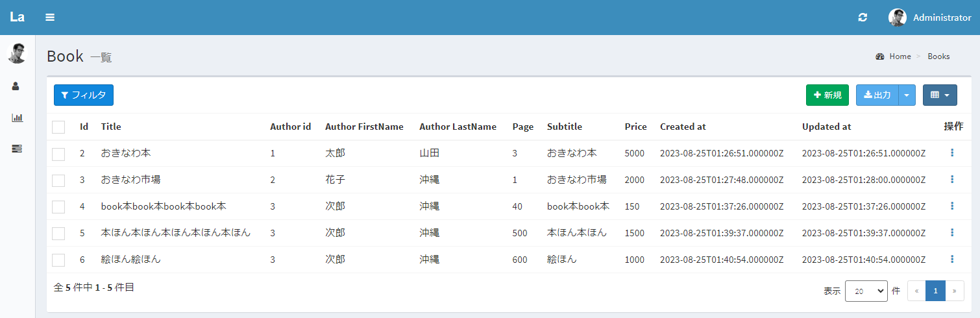Toggle the hamburger sidebar menu icon

tap(50, 18)
